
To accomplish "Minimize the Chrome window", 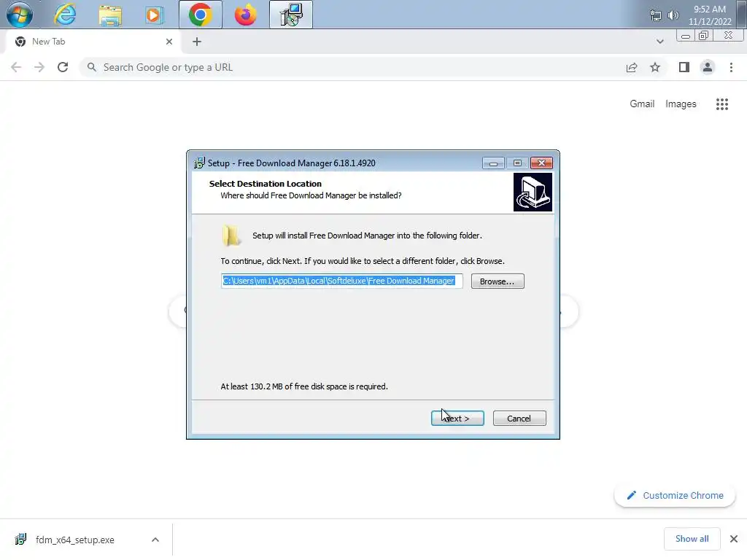I will pyautogui.click(x=686, y=36).
